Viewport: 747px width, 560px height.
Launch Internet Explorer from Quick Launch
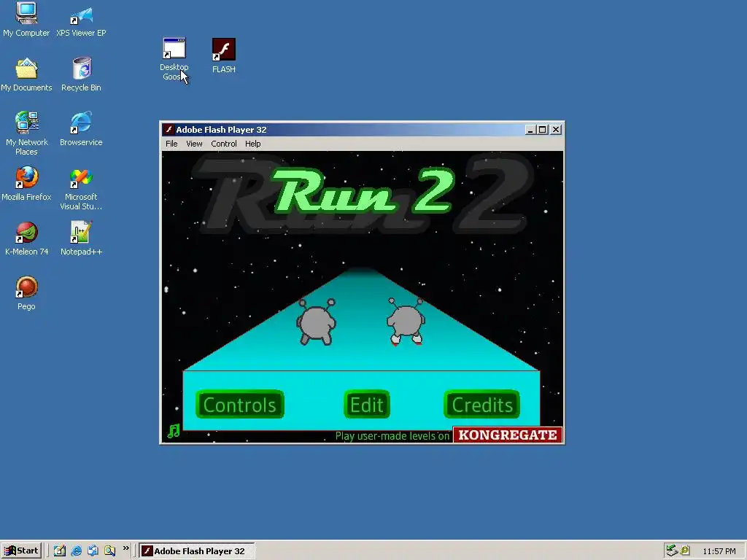pos(76,551)
